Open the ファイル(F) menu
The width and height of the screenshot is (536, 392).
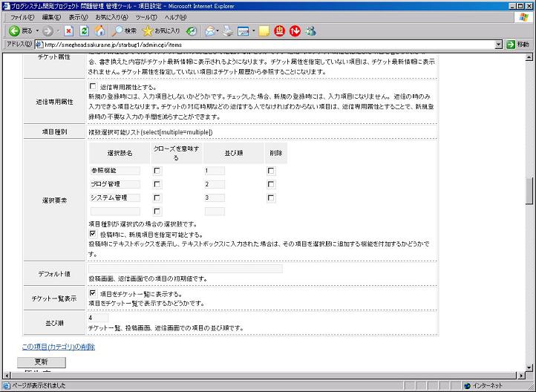(x=22, y=17)
